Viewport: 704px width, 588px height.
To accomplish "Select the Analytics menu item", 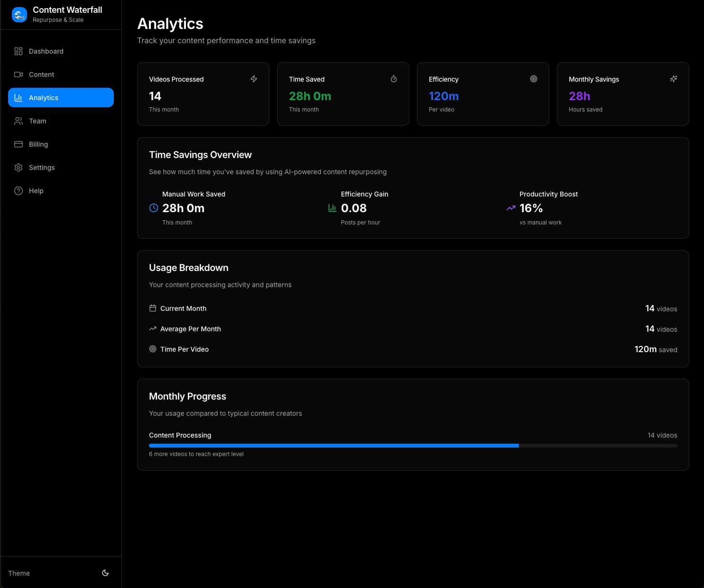I will coord(61,98).
